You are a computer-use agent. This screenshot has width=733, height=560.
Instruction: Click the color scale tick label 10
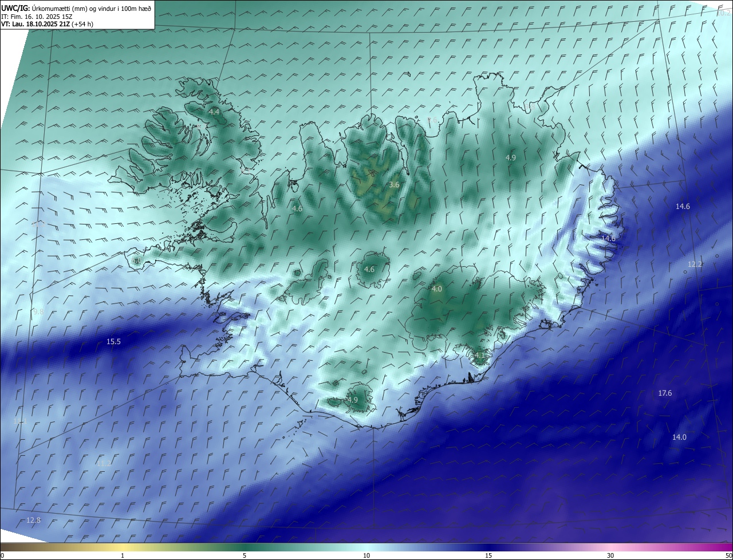[x=366, y=555]
